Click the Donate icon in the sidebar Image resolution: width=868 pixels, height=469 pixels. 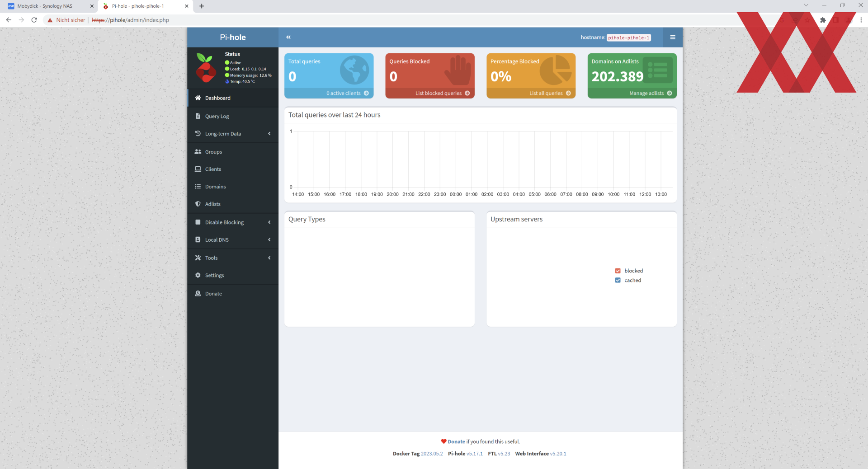click(198, 293)
